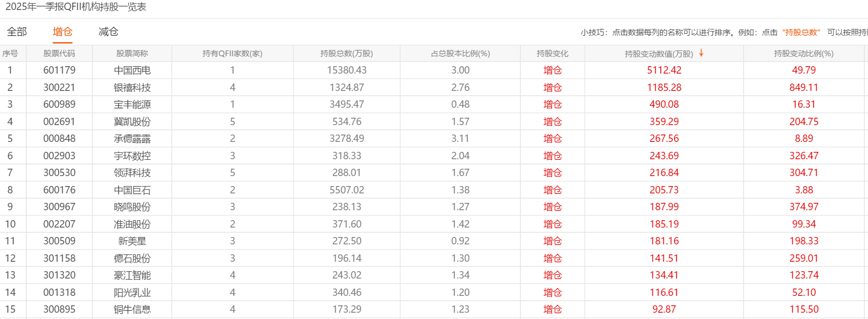Select the 增仓 tab
The image size is (868, 319).
62,32
